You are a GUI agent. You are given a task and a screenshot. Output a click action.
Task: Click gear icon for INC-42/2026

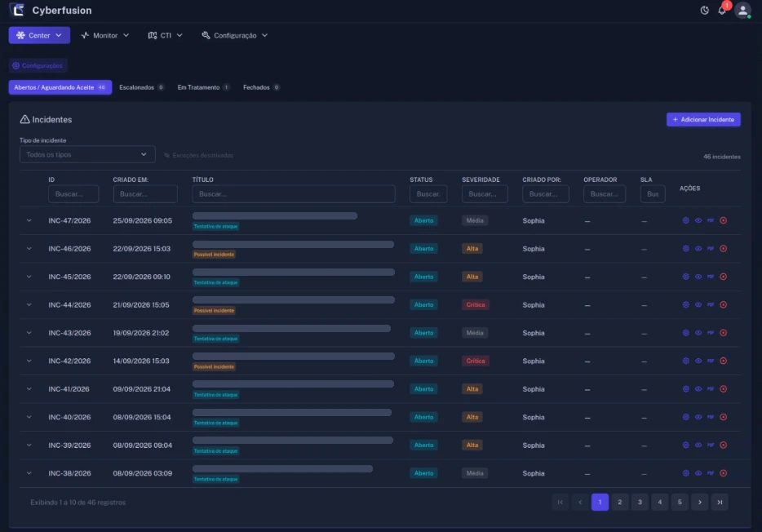click(x=685, y=361)
